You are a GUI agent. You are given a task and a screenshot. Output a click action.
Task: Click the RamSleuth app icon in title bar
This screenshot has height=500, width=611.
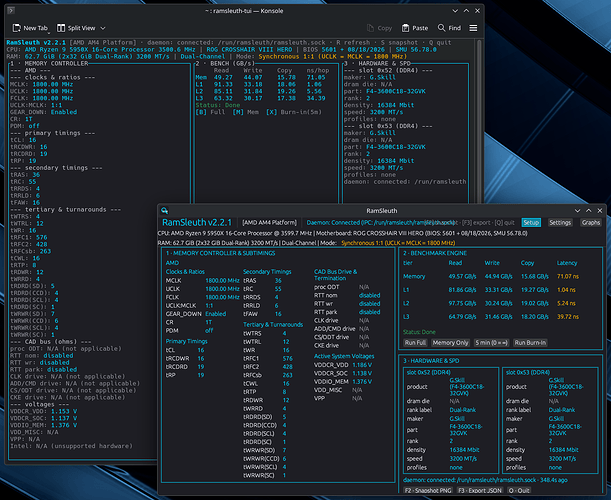[164, 210]
